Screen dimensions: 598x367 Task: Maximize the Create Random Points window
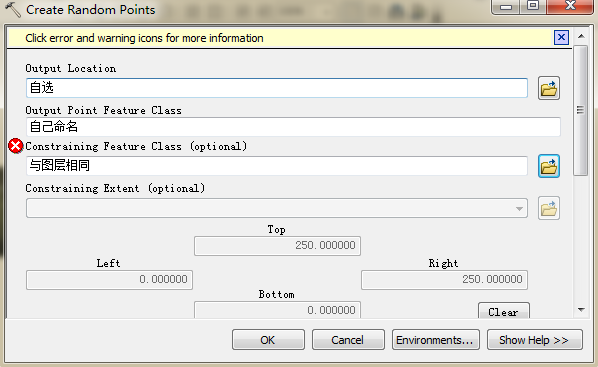click(x=533, y=6)
